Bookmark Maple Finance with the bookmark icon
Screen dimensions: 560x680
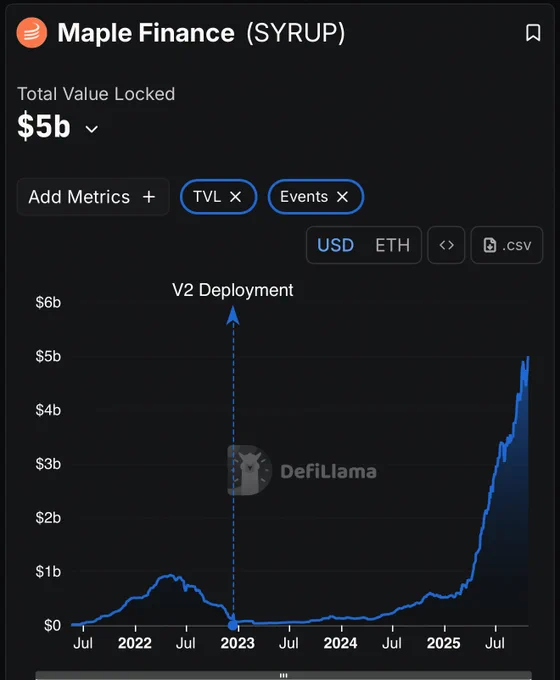(x=533, y=33)
